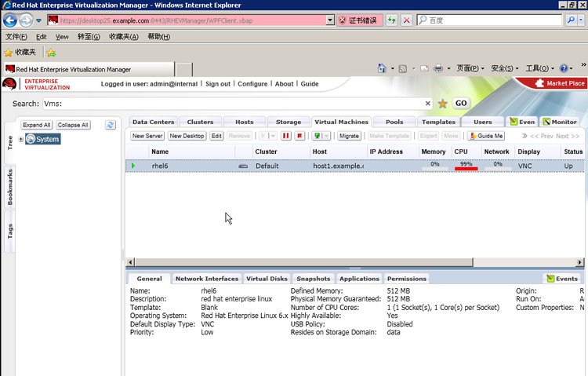Refresh the tree with the refresh icon

click(111, 125)
